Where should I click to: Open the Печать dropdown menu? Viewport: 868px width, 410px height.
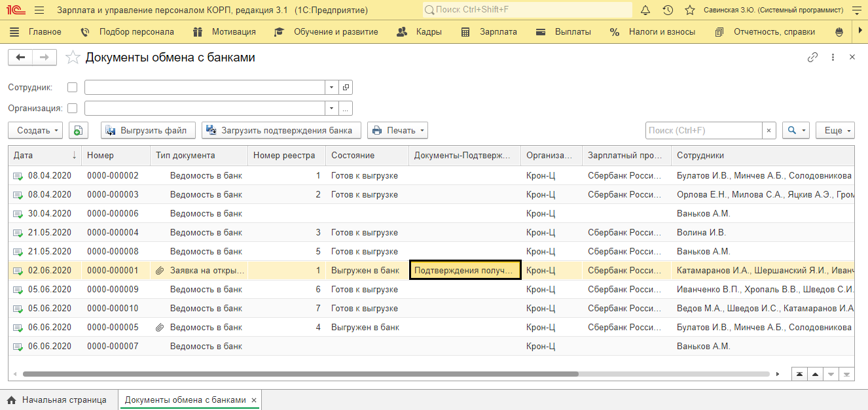click(x=397, y=130)
